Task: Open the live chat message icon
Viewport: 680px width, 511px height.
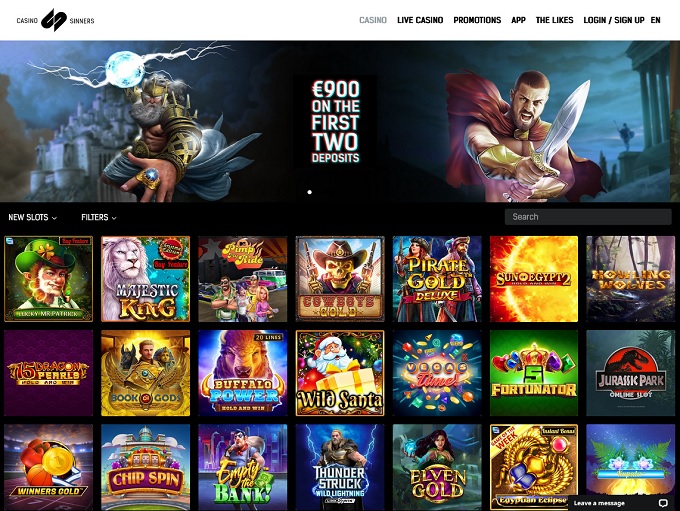Action: (663, 503)
